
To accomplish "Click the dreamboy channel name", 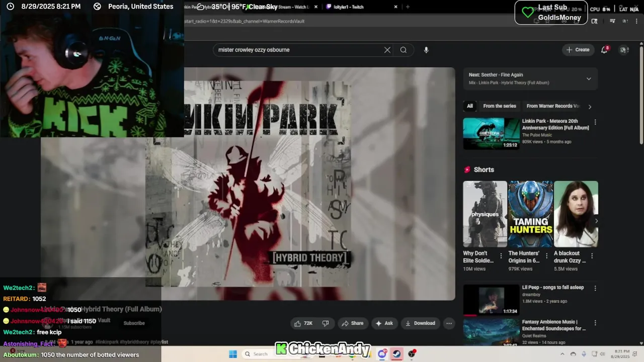I will (x=530, y=295).
